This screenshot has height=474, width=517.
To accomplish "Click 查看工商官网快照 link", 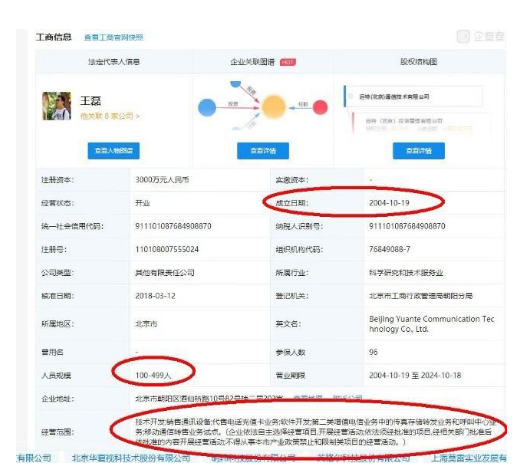I will pyautogui.click(x=114, y=37).
